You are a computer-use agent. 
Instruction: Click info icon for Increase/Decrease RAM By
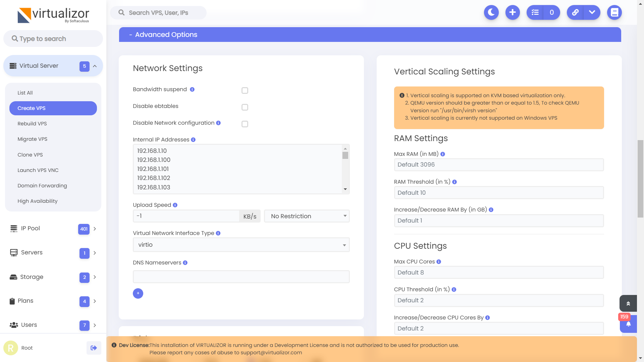491,210
